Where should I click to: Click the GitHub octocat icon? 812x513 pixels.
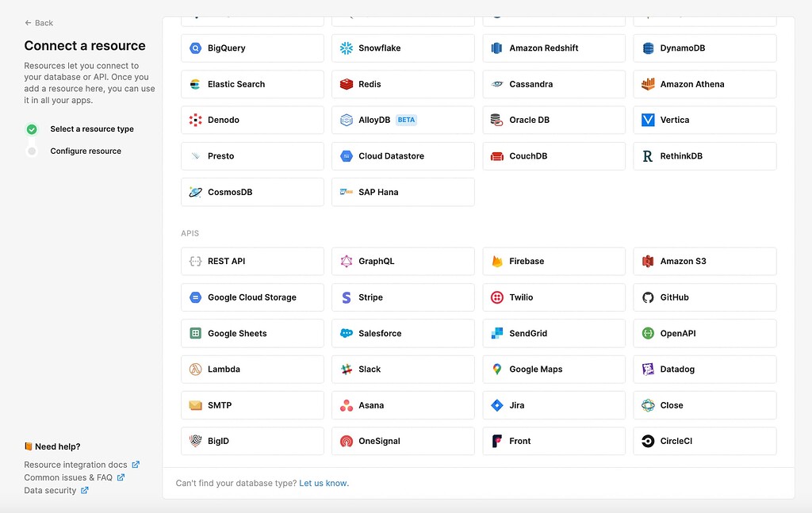click(x=648, y=297)
